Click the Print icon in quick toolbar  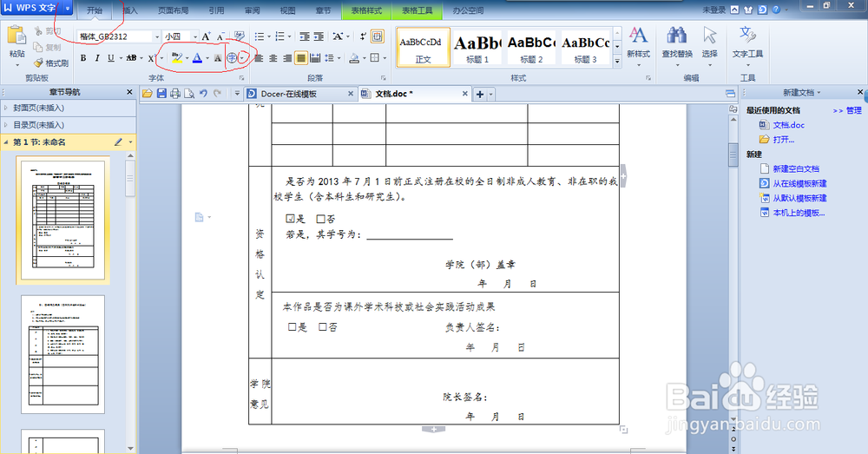(x=175, y=94)
